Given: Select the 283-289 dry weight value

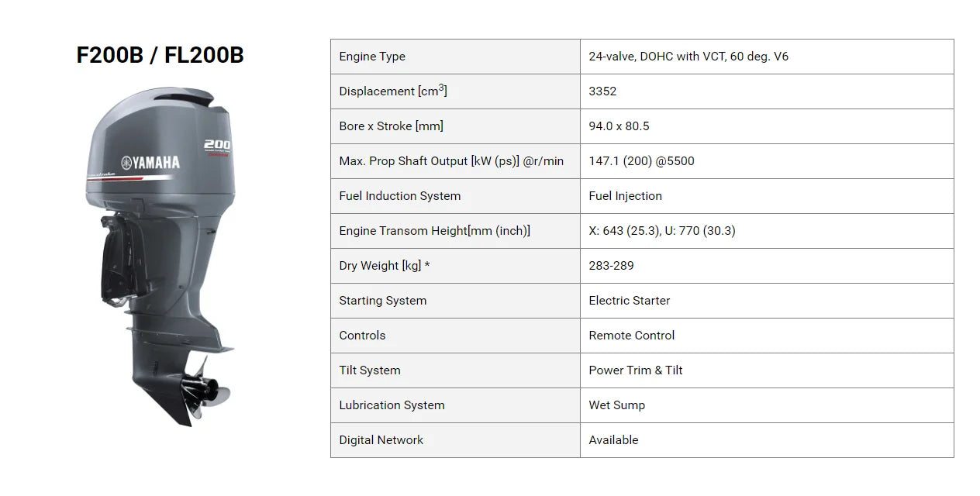Looking at the screenshot, I should click(611, 266).
